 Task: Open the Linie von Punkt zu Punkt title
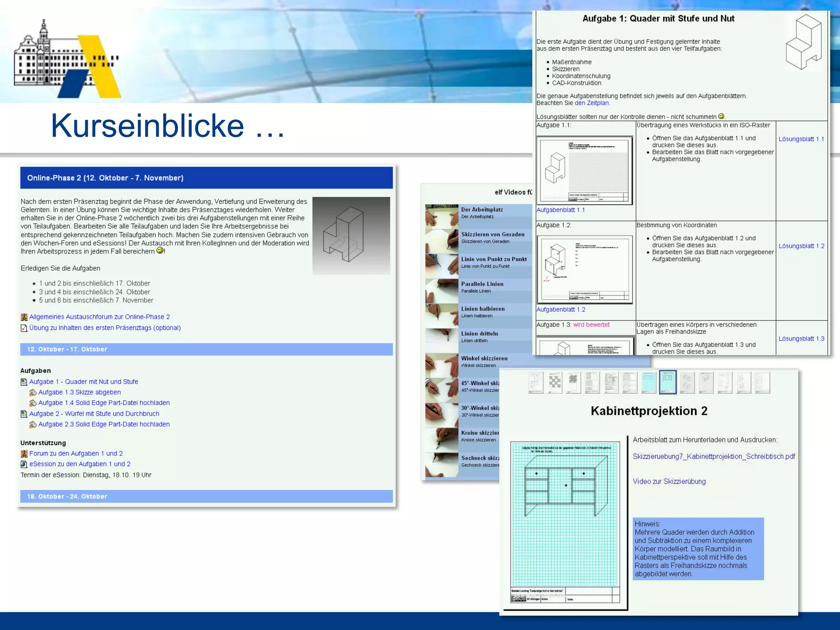coord(494,259)
